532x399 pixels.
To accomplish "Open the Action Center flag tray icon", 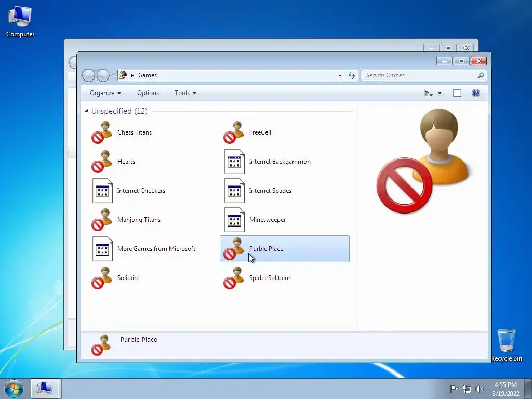I will pos(454,389).
